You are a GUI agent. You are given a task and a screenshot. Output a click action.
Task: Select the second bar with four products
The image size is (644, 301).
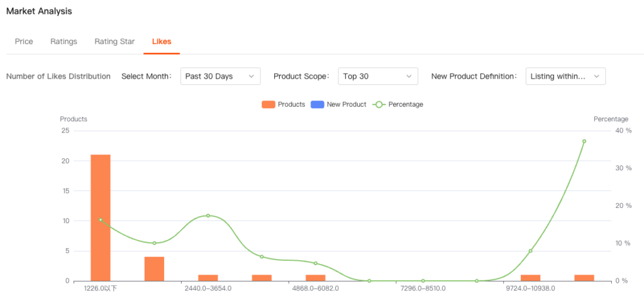[x=154, y=268]
